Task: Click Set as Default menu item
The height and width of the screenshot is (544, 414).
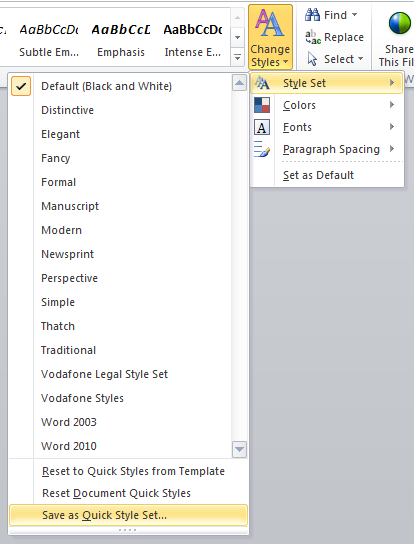Action: pyautogui.click(x=319, y=175)
